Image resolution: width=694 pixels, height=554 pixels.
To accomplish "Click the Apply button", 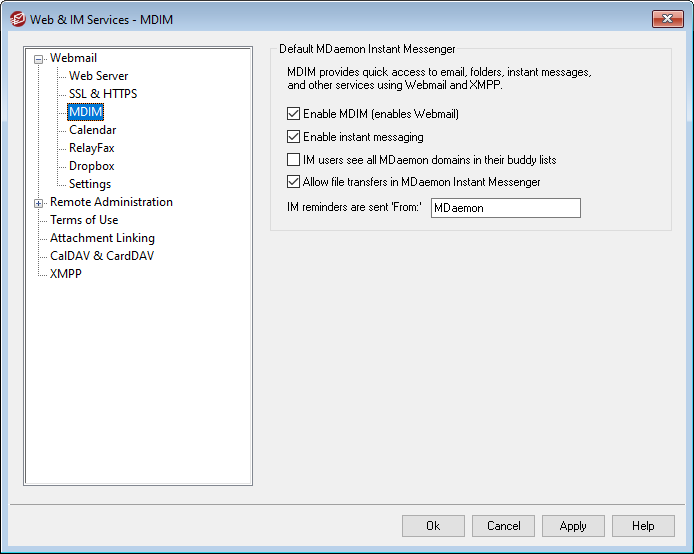I will point(573,526).
